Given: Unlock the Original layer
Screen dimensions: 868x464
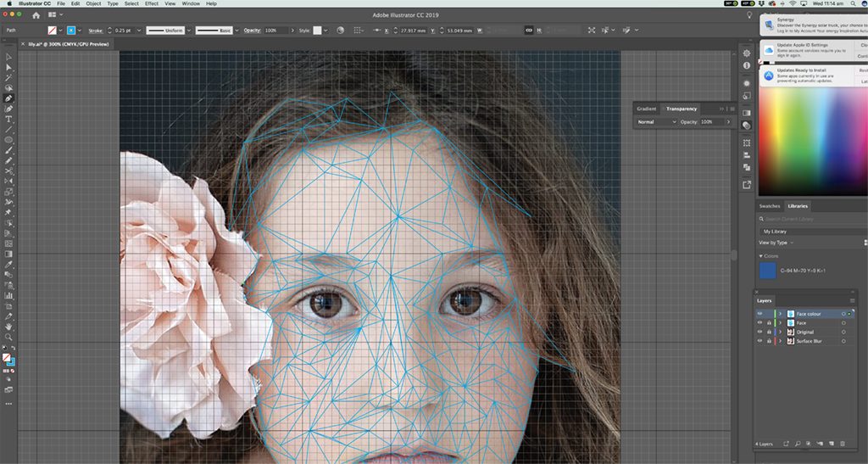Looking at the screenshot, I should [x=769, y=333].
